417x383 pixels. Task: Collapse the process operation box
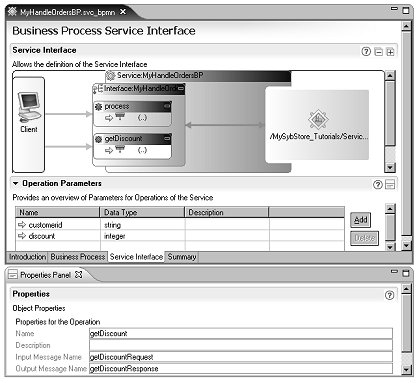pyautogui.click(x=167, y=106)
